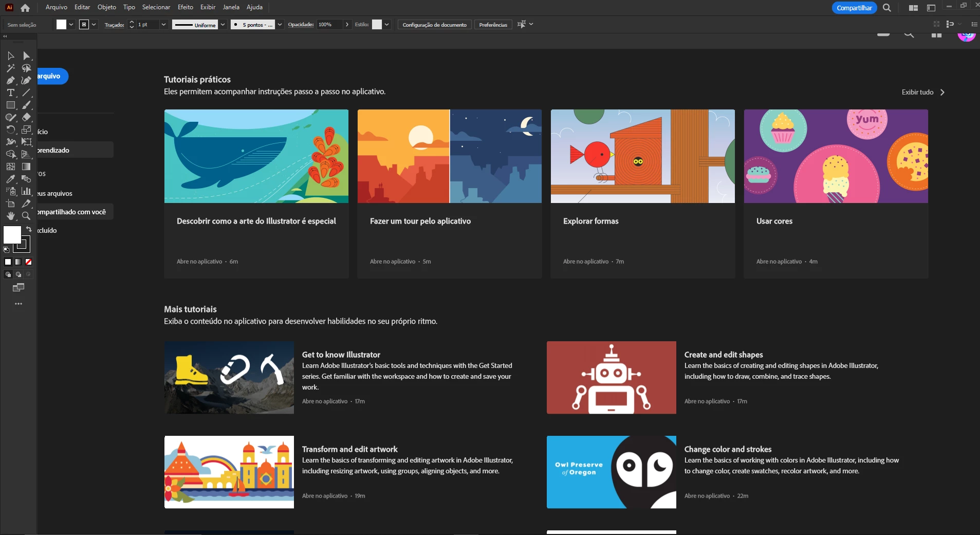Screen dimensions: 980x535
Task: Open the Objeto menu
Action: 107,7
